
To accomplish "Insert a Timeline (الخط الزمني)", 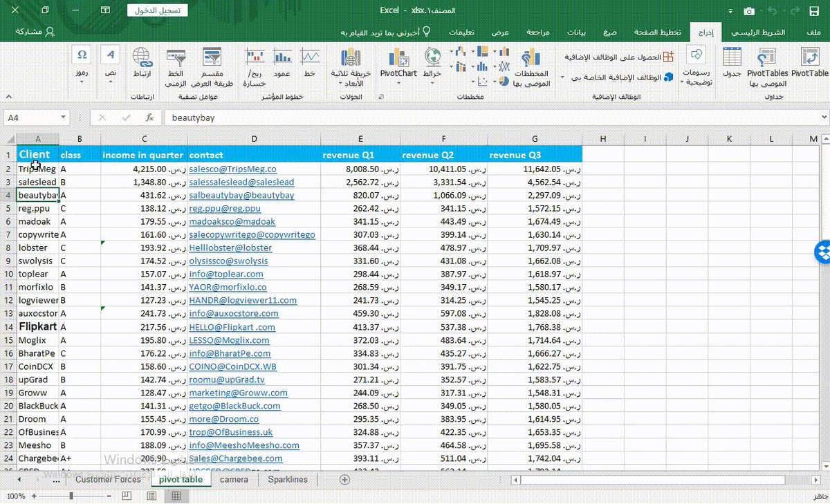I will coord(176,68).
